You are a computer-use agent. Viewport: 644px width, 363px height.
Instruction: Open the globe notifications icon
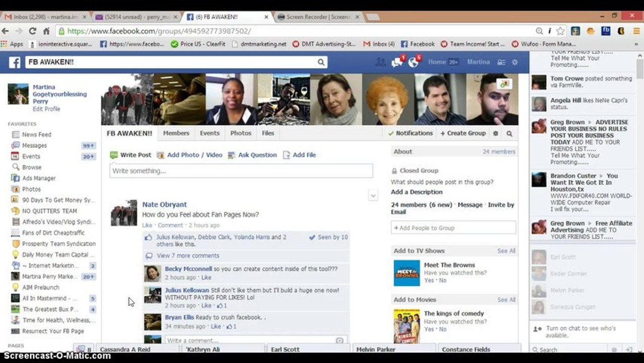point(414,62)
